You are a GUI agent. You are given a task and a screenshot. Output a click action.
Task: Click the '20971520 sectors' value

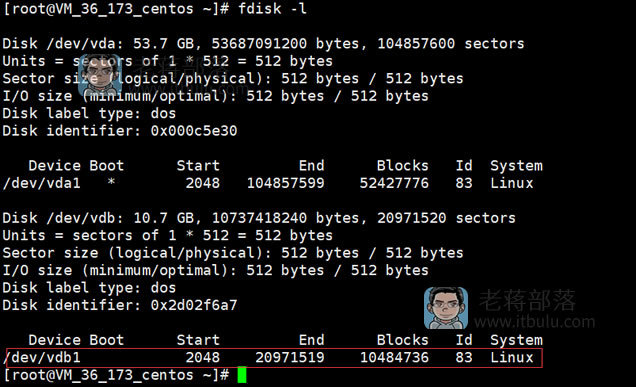(x=446, y=218)
